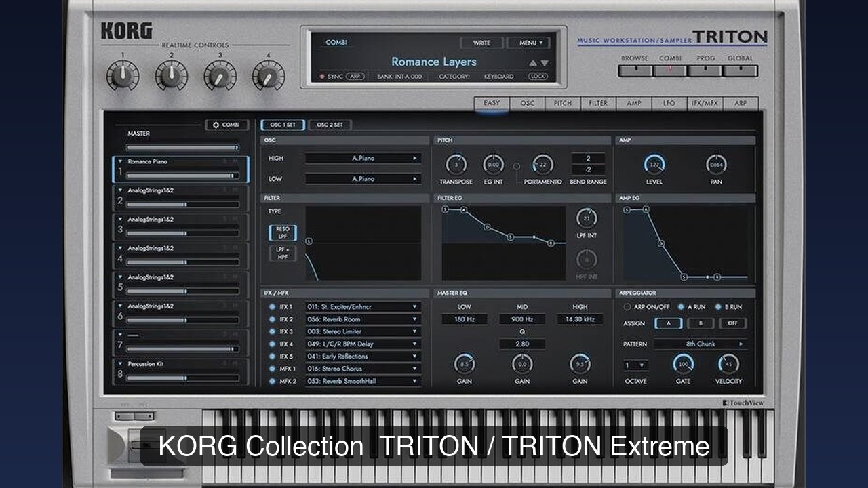Click the COMBI gear settings button
The image size is (868, 488).
pyautogui.click(x=226, y=125)
